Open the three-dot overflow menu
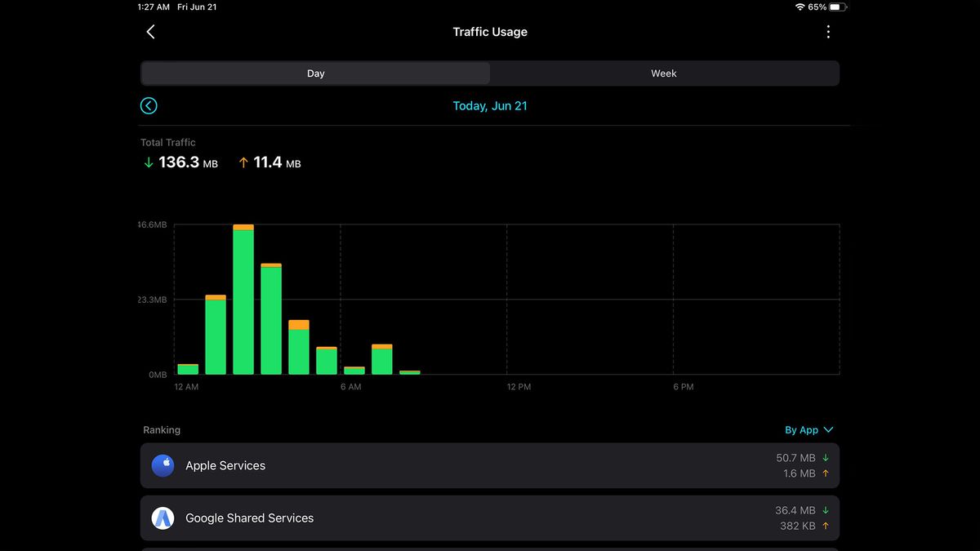The image size is (980, 551). [828, 31]
